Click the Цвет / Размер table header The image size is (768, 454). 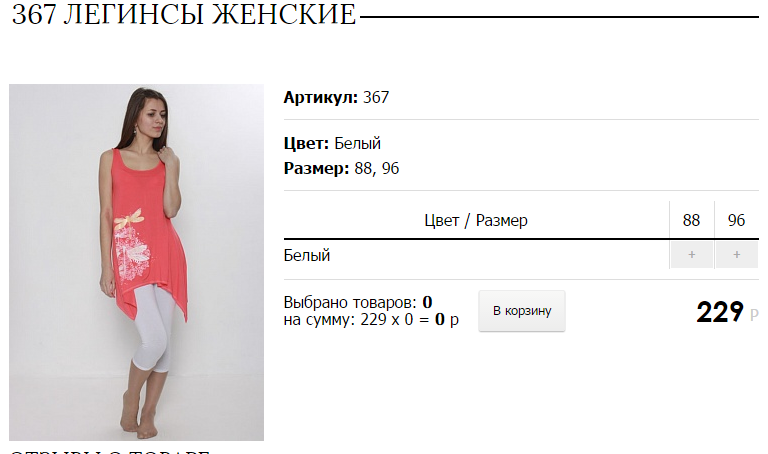coord(476,220)
